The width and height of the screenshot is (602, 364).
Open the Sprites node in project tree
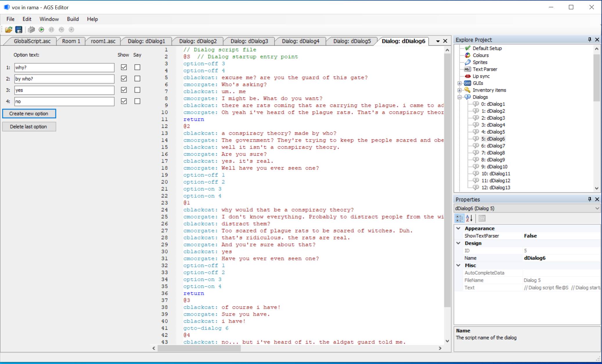click(x=480, y=62)
